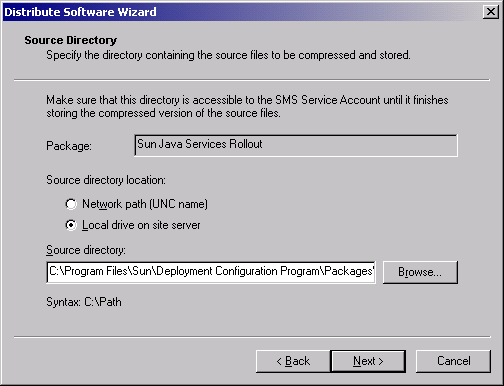Close the wizard with title bar X
504x386 pixels.
[x=491, y=12]
